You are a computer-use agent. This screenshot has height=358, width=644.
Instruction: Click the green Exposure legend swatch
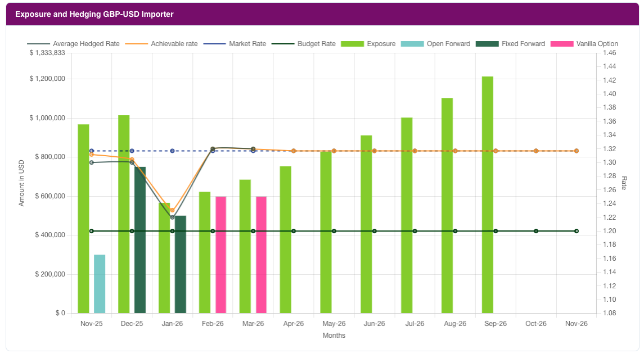click(352, 44)
